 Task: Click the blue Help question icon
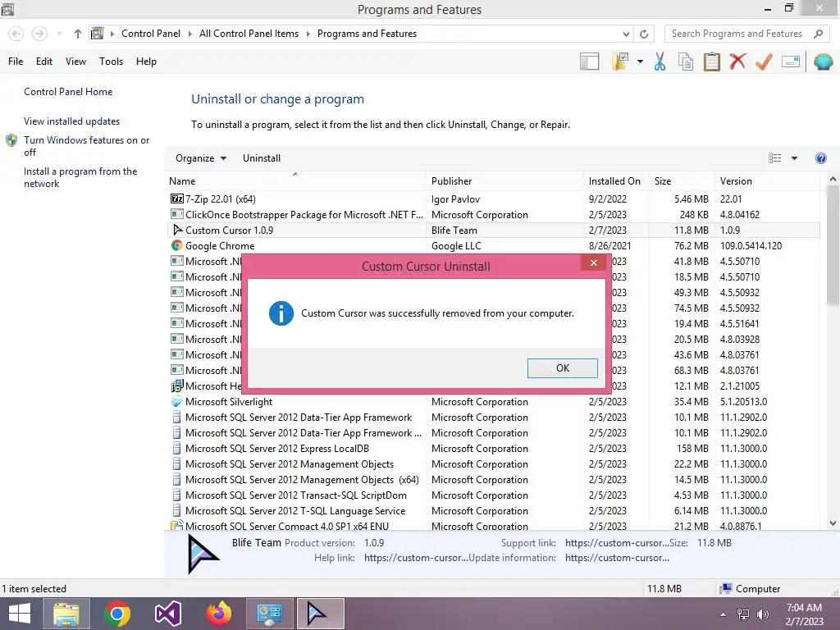(820, 158)
